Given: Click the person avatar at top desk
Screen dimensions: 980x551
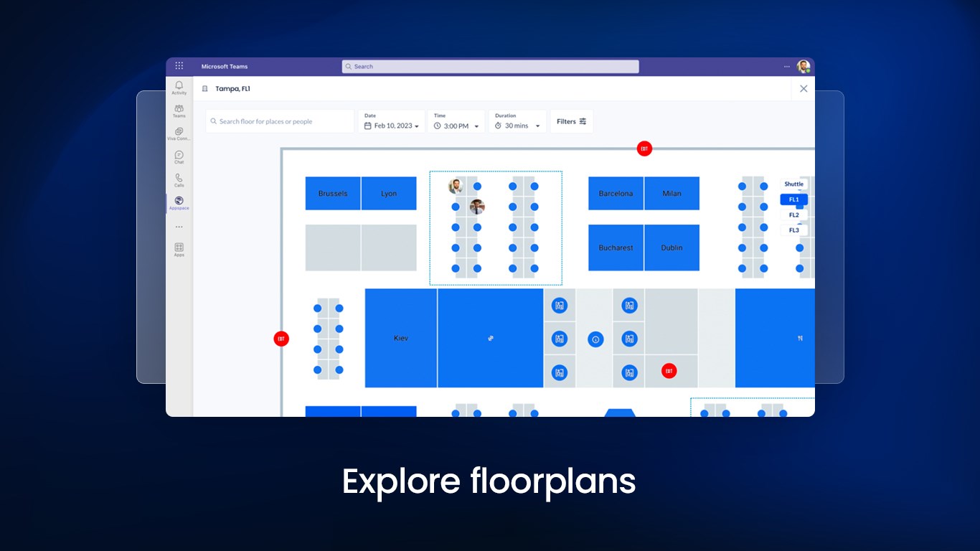Looking at the screenshot, I should coord(456,187).
